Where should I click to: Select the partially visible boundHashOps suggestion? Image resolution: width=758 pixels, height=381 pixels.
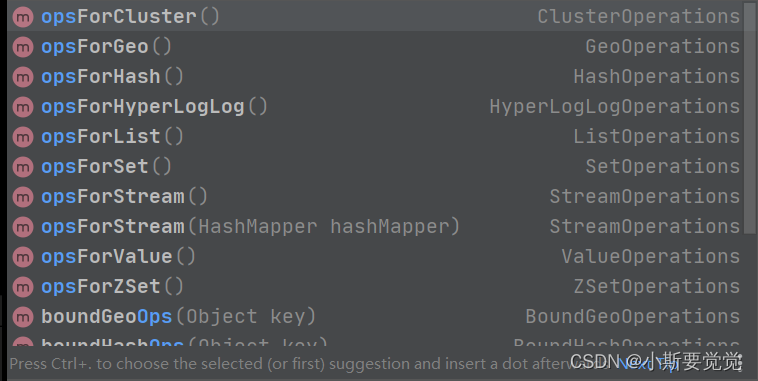(x=375, y=340)
